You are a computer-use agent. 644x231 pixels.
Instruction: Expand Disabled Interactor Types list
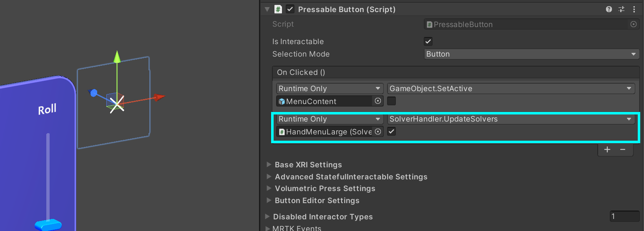(267, 216)
